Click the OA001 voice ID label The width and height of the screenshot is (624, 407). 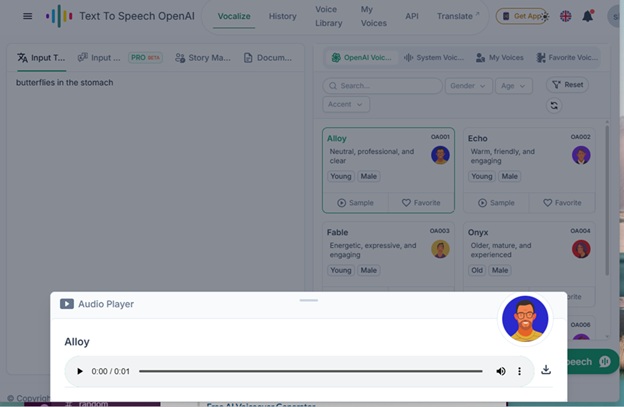click(x=440, y=137)
